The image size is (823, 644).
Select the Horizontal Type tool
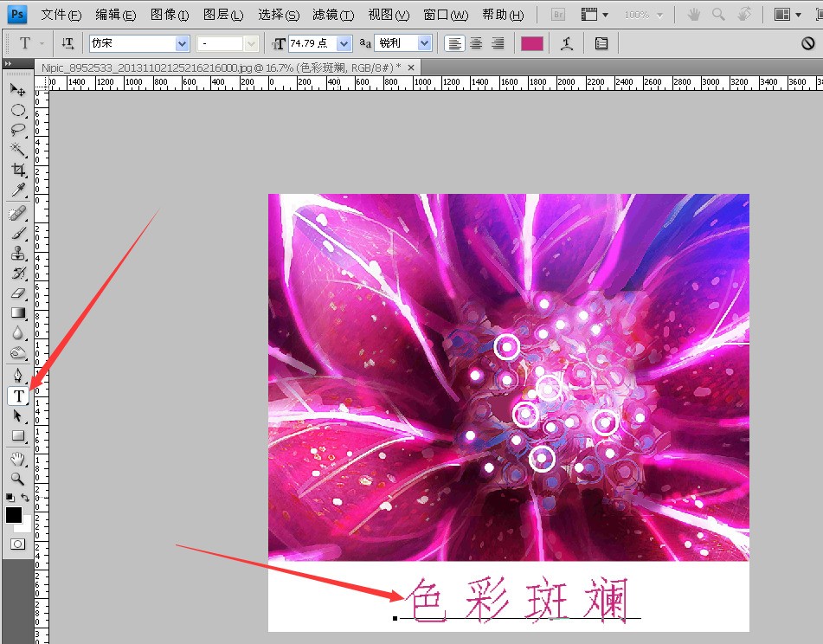tap(18, 396)
